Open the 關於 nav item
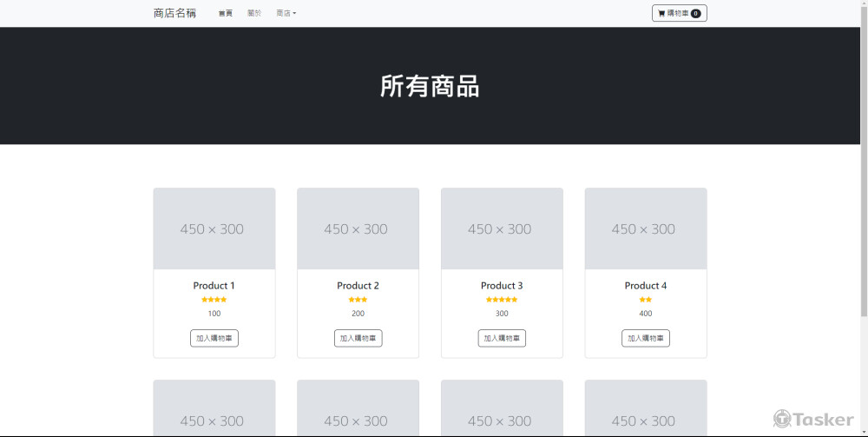The image size is (868, 437). (254, 14)
